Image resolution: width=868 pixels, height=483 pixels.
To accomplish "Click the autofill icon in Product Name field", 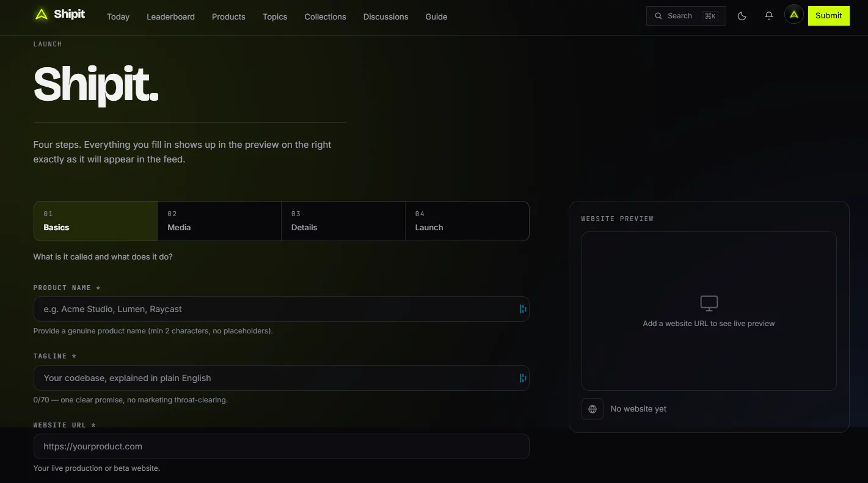I will pos(523,309).
